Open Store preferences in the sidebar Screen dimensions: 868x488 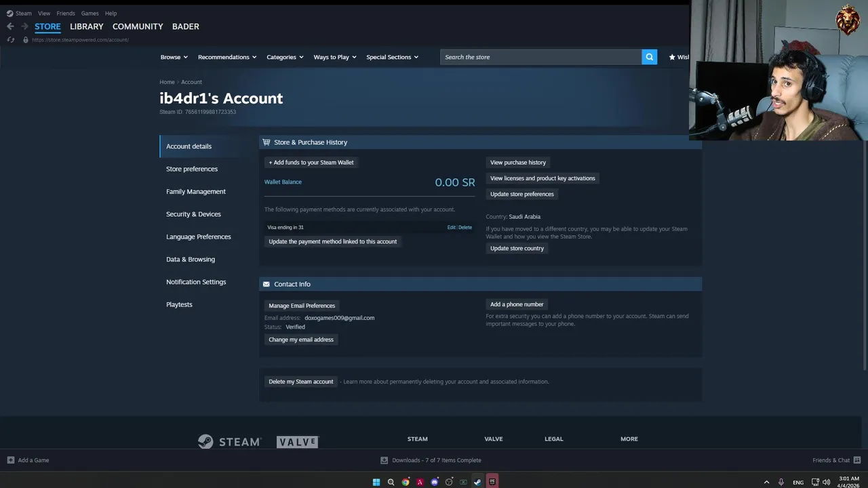(192, 169)
